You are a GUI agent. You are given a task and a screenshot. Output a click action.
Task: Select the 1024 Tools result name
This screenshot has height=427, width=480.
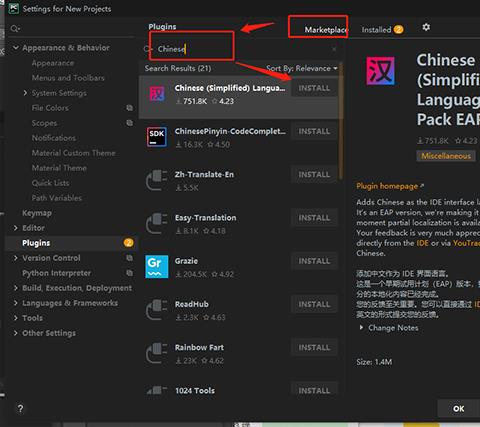(195, 390)
